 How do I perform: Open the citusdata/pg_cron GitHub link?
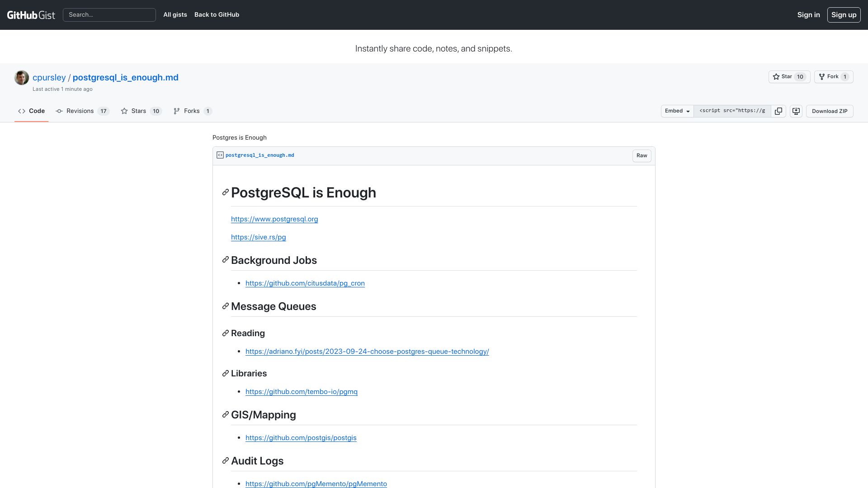[x=305, y=283]
